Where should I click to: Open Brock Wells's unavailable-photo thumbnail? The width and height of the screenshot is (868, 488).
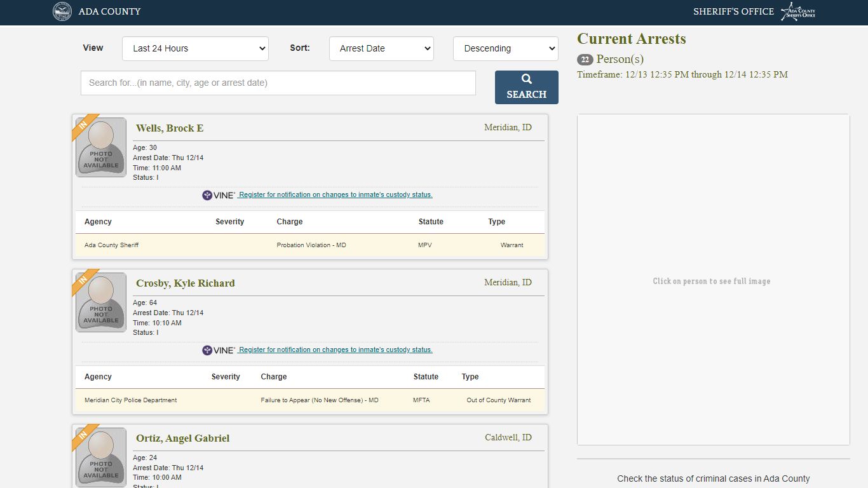(x=101, y=147)
